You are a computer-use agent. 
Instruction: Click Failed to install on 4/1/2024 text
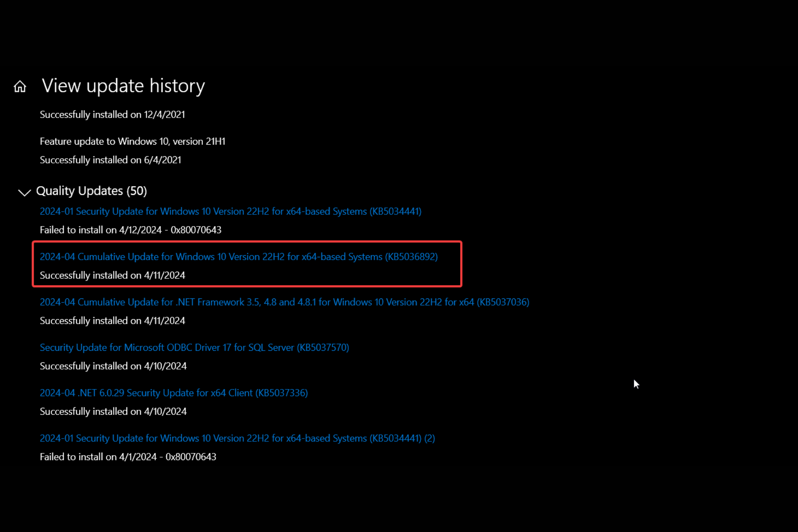point(128,456)
